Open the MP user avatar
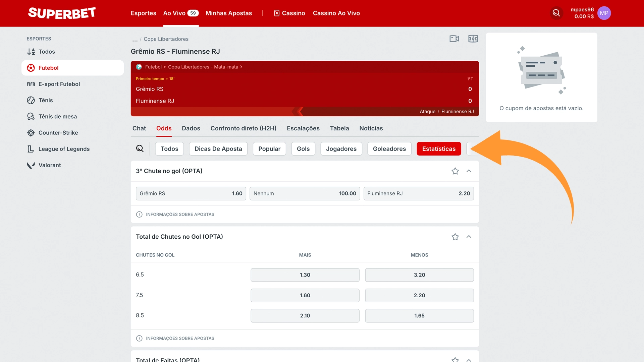Screen dimensions: 644x362 (604, 13)
